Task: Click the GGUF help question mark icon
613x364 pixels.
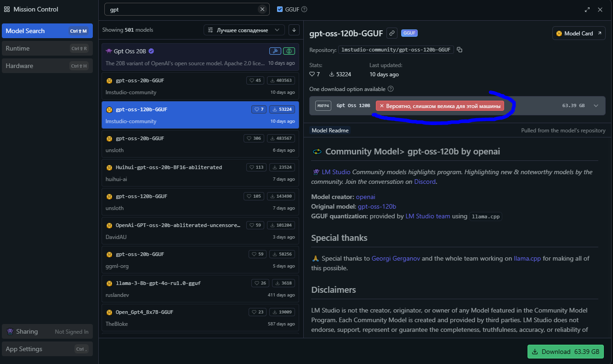Action: [x=304, y=9]
